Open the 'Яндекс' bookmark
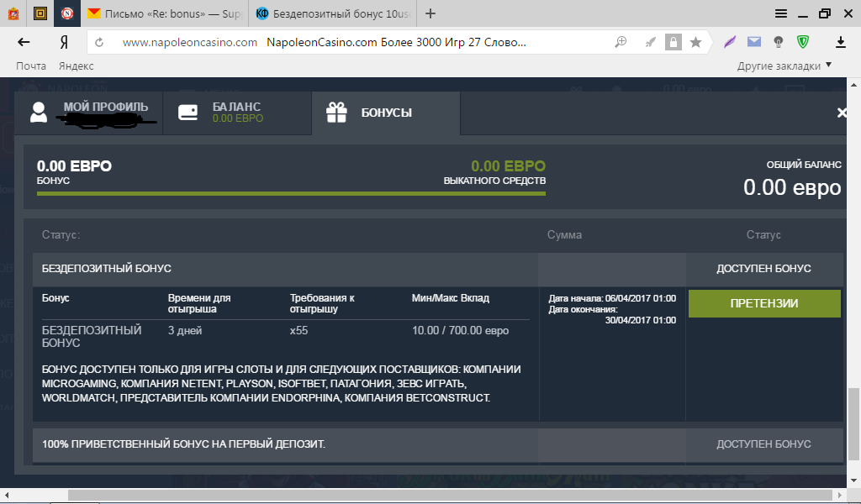Viewport: 861px width, 504px height. (77, 66)
